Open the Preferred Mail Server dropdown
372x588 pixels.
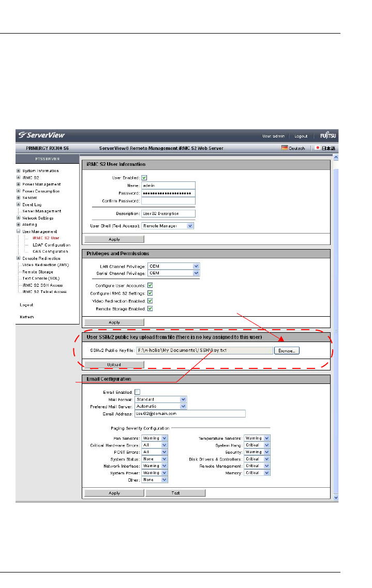[161, 406]
